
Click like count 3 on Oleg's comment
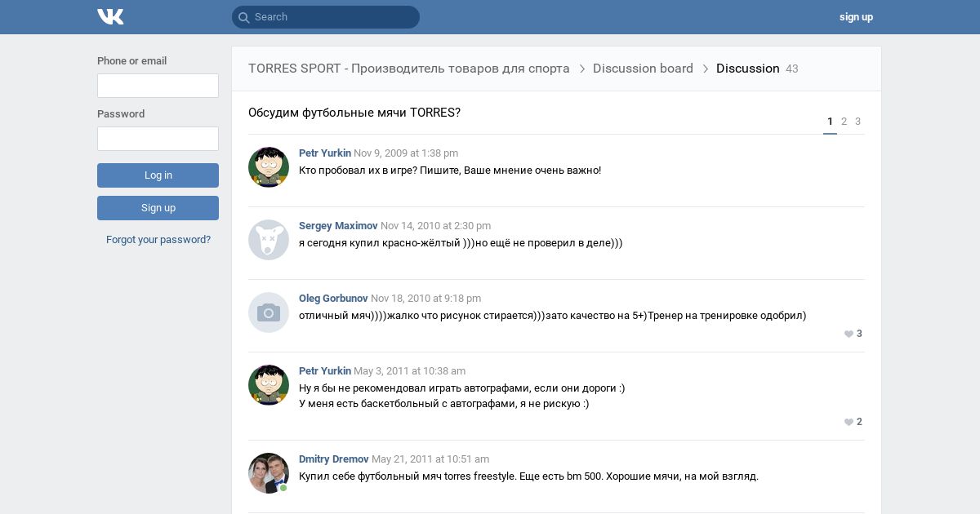point(859,334)
